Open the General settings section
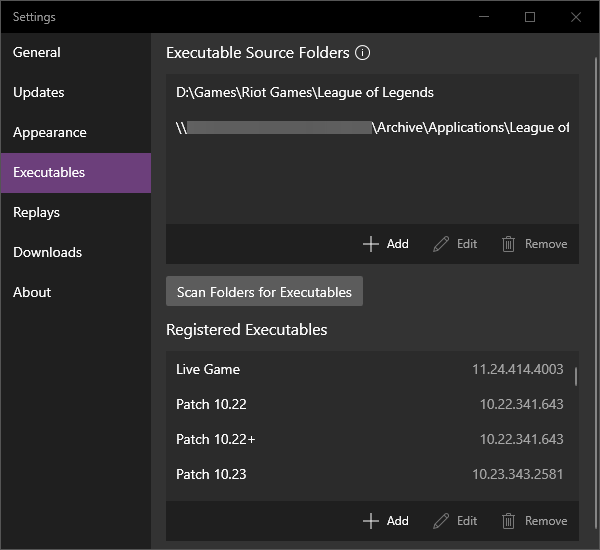This screenshot has height=550, width=600. pyautogui.click(x=76, y=52)
